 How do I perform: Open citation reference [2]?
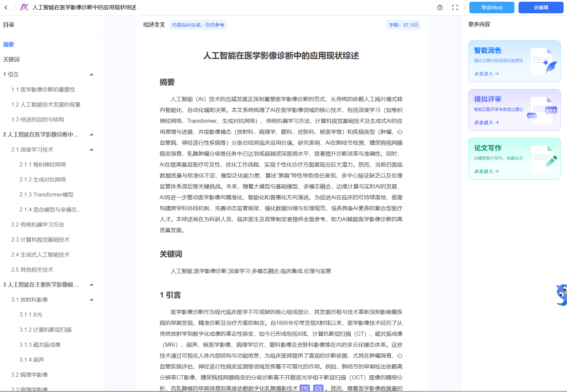click(x=318, y=388)
